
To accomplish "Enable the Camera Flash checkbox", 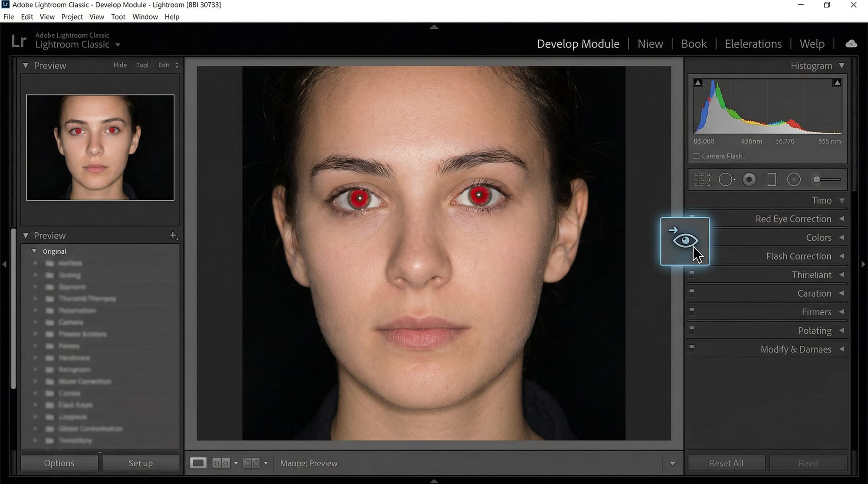I will pos(696,156).
